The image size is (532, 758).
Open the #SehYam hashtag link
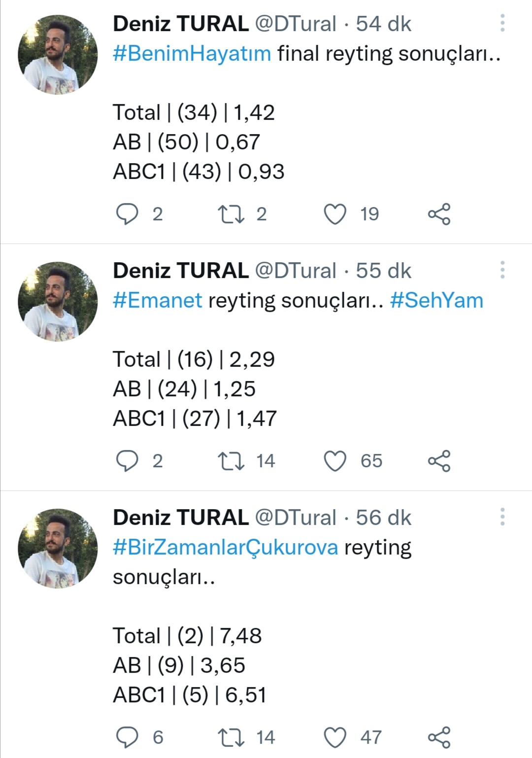click(436, 301)
